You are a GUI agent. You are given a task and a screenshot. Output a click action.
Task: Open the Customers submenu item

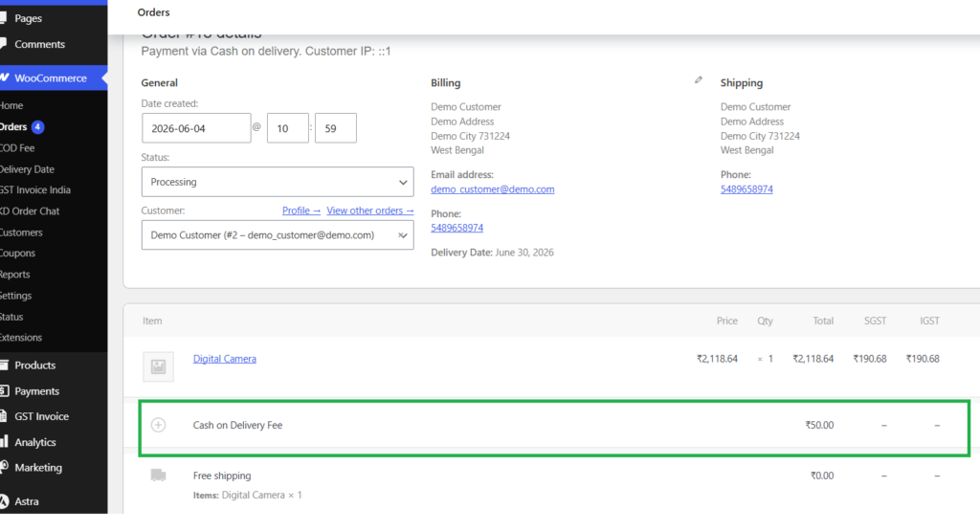point(21,232)
